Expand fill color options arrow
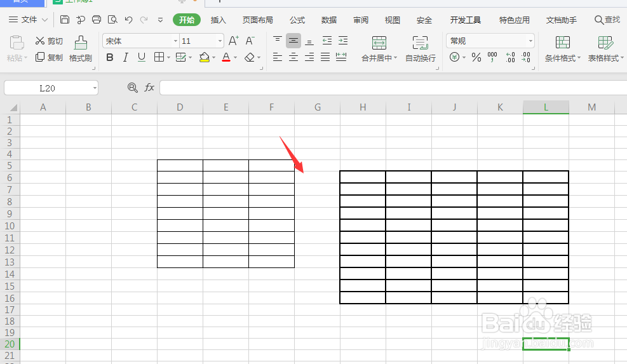The image size is (627, 364). (x=214, y=58)
